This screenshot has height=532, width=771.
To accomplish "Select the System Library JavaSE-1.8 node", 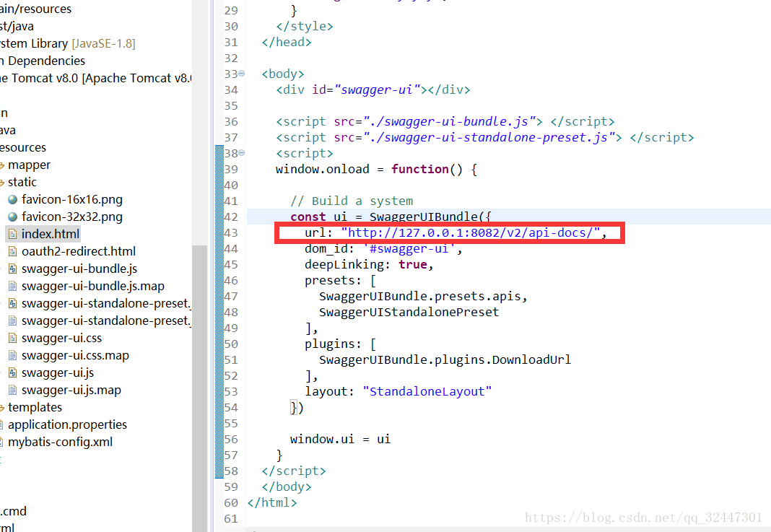I will 67,44.
